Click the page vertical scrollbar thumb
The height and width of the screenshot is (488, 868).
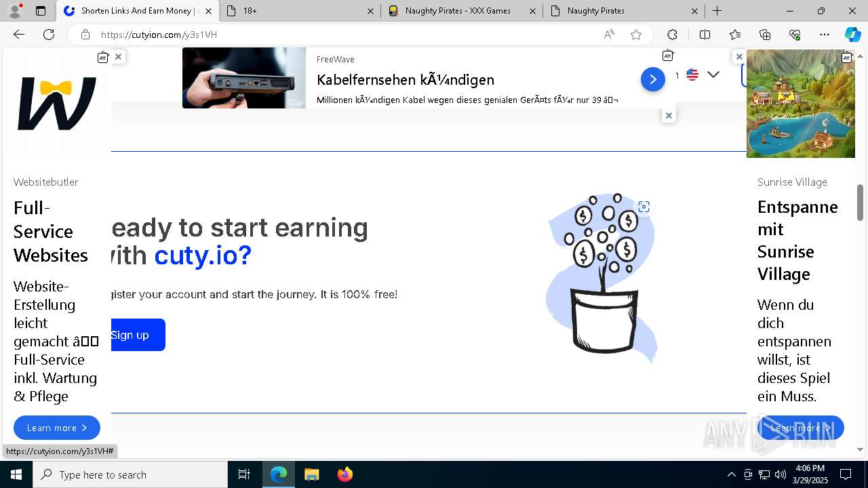[x=860, y=202]
